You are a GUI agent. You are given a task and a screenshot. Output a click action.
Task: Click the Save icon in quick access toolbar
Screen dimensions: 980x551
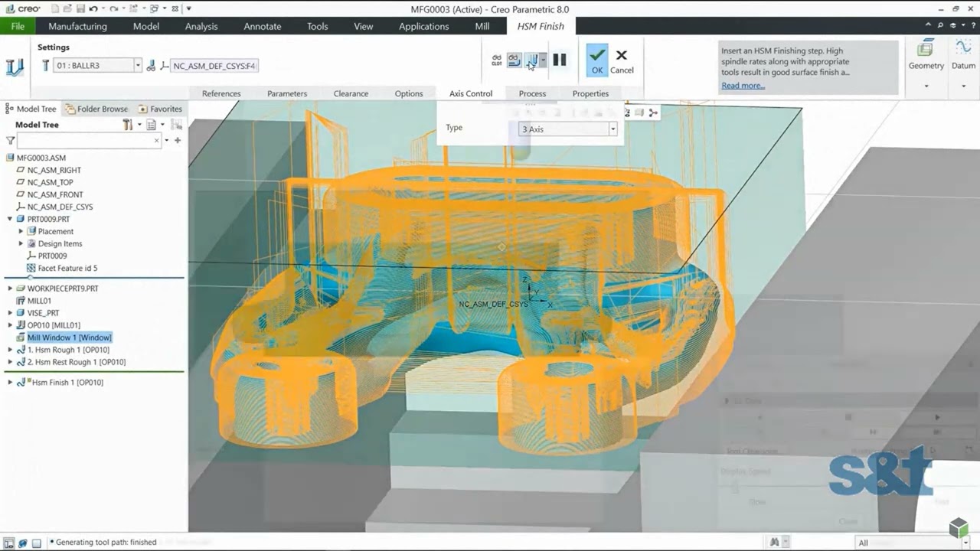[x=80, y=9]
